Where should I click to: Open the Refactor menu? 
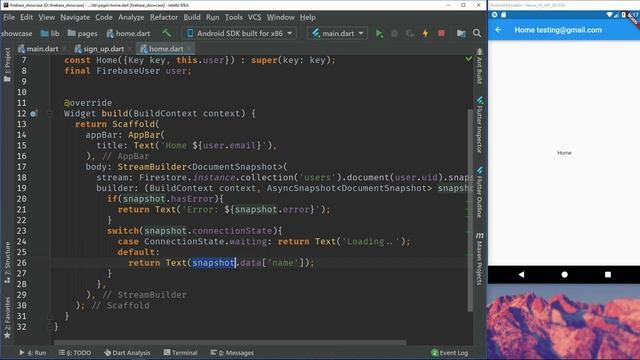click(x=164, y=17)
